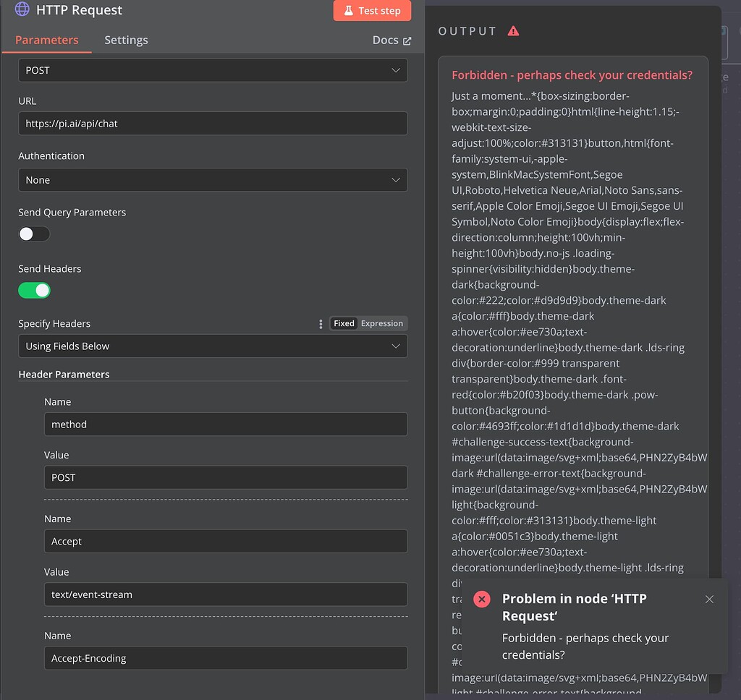The height and width of the screenshot is (700, 741).
Task: Open the Docs link
Action: [x=384, y=40]
